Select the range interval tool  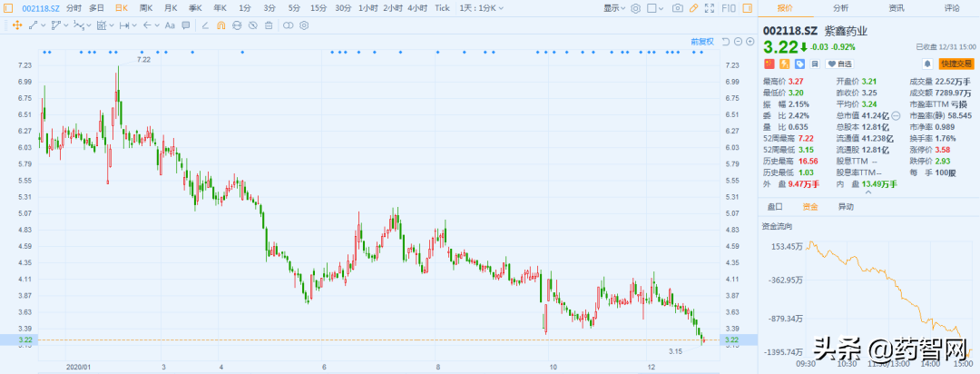pos(123,25)
